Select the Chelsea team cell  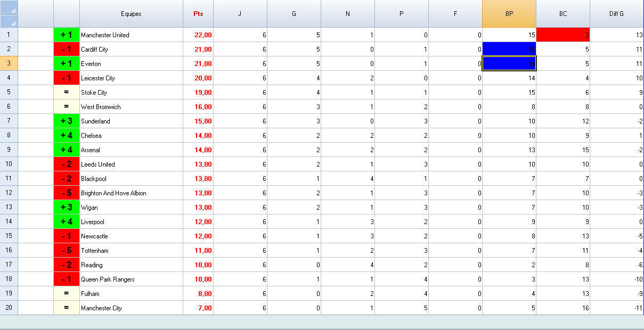pos(131,135)
